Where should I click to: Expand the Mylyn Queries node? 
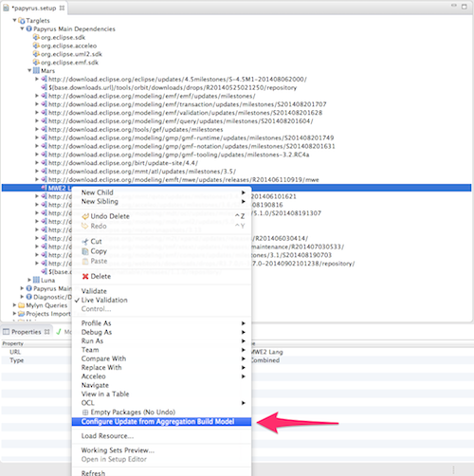[x=14, y=305]
